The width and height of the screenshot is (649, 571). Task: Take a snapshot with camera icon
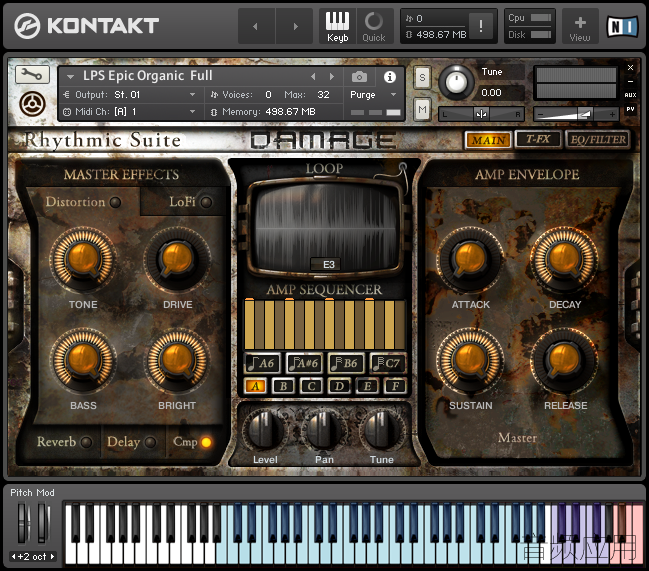click(359, 77)
